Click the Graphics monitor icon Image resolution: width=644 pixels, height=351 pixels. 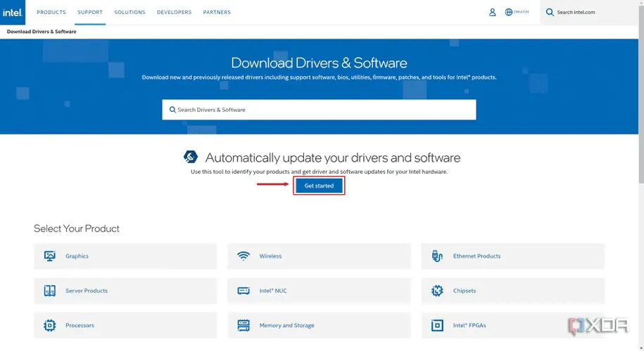[49, 256]
